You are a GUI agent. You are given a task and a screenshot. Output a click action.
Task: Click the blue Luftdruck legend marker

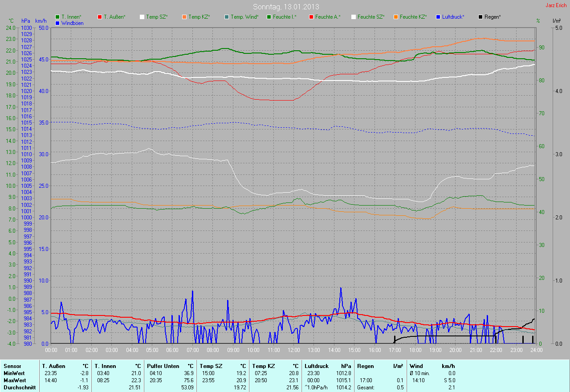[438, 17]
